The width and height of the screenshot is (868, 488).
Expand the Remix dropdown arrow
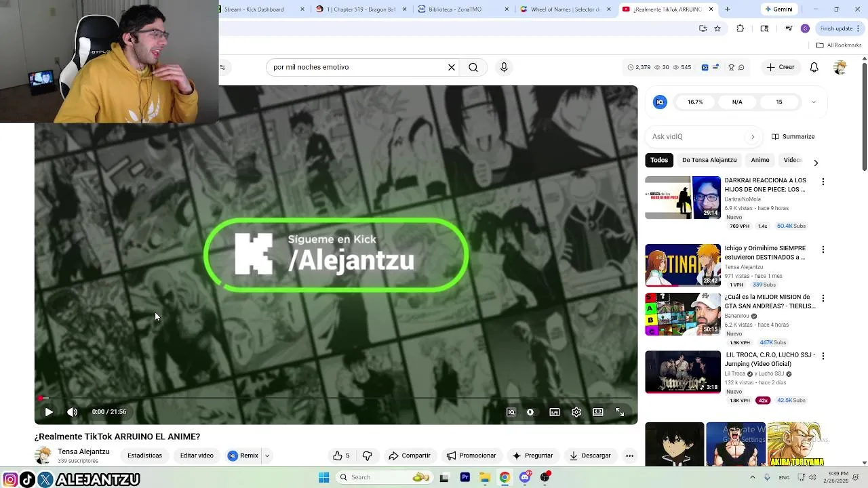coord(267,455)
